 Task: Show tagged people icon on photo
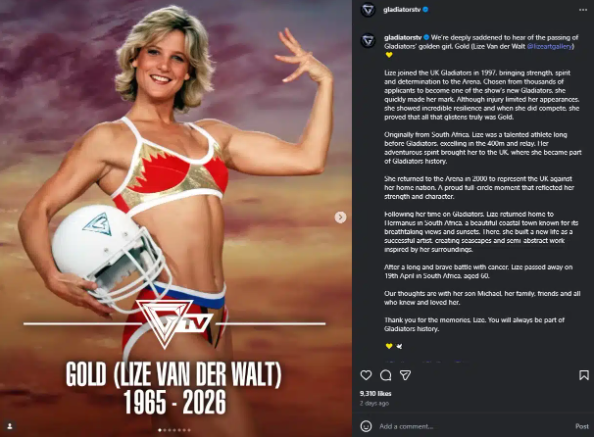pyautogui.click(x=10, y=426)
